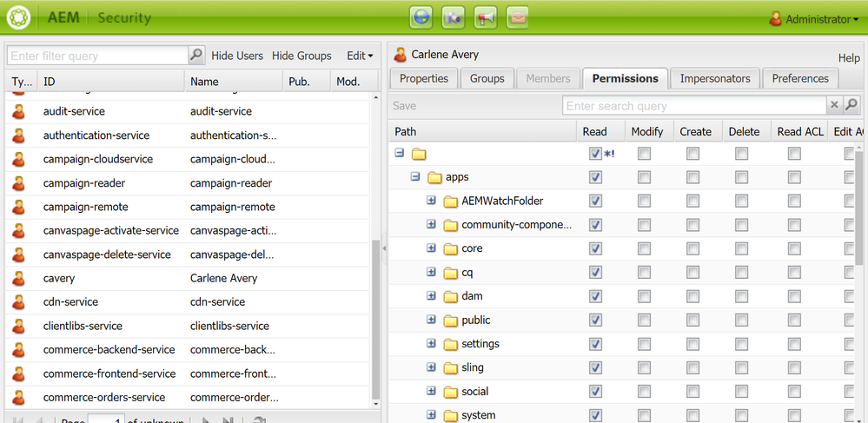
Task: Select the canvaspage-delete-service row
Action: [189, 254]
